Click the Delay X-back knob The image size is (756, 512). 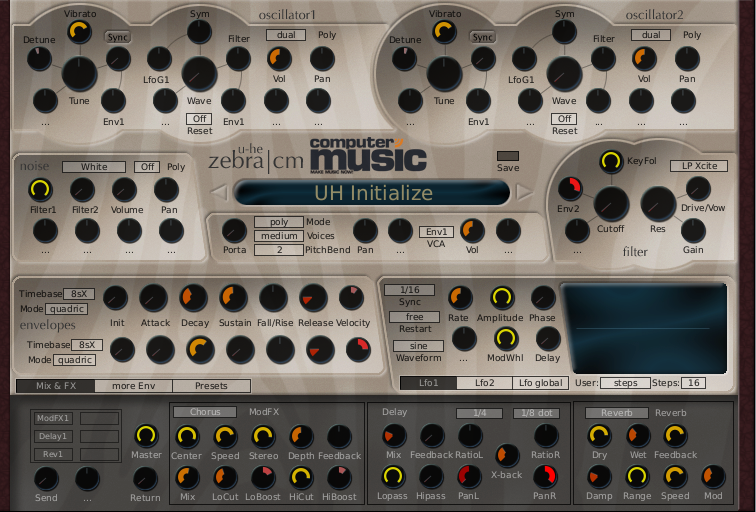point(508,454)
